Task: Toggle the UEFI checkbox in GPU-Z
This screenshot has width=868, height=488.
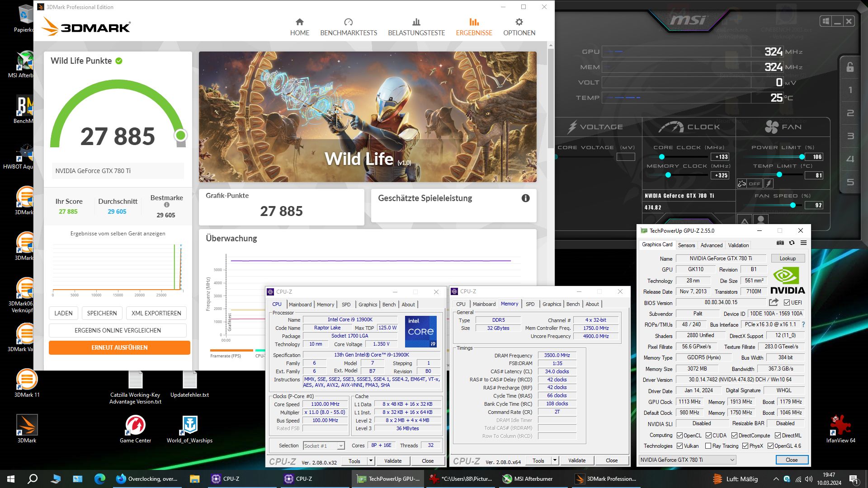Action: pos(787,302)
